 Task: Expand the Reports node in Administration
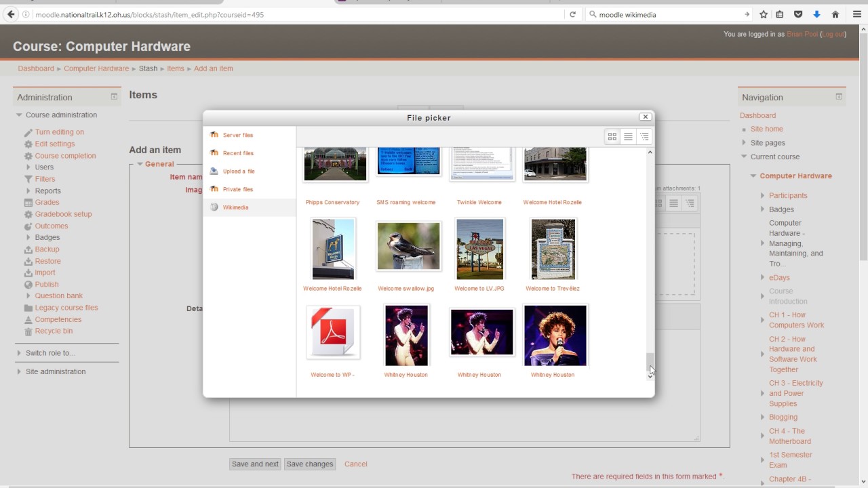tap(28, 191)
